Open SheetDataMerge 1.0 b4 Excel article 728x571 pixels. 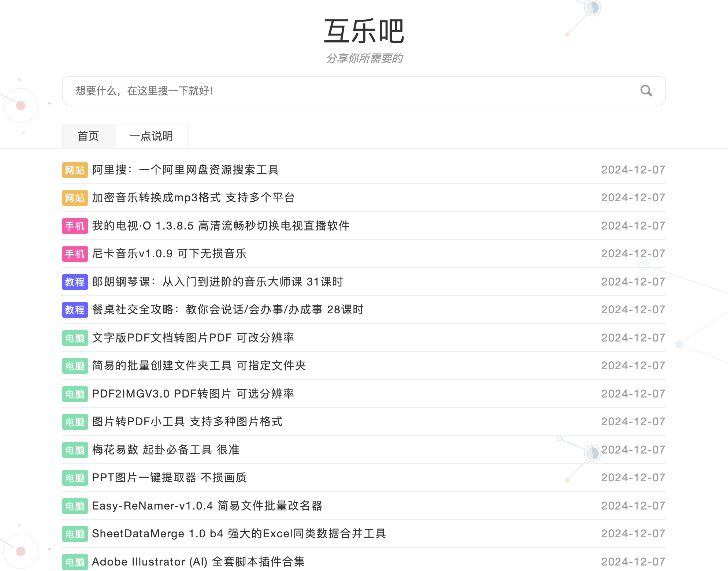(239, 534)
